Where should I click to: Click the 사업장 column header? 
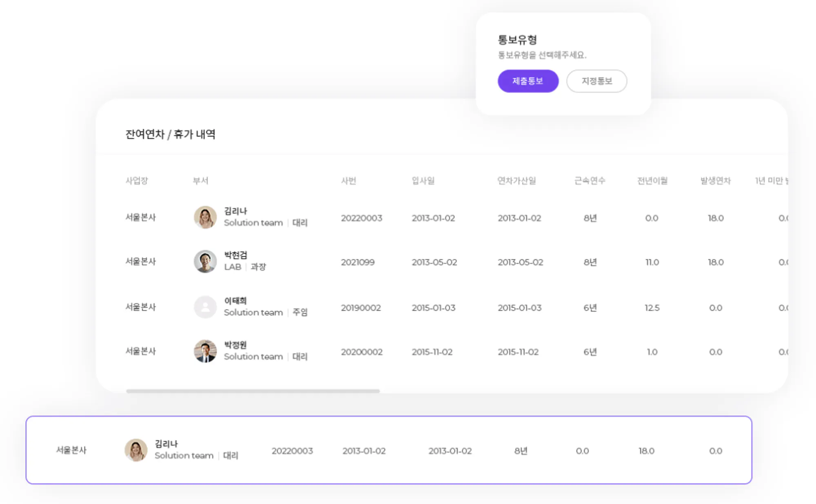click(x=137, y=181)
